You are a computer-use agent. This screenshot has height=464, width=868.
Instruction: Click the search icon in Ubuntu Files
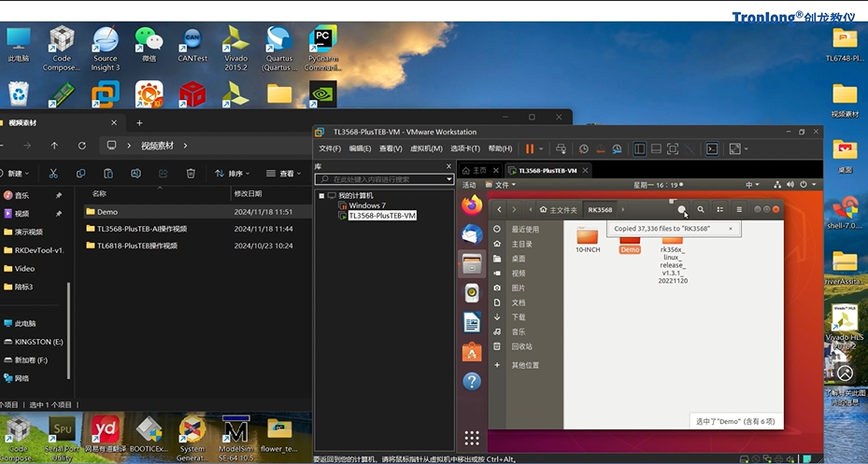[701, 210]
